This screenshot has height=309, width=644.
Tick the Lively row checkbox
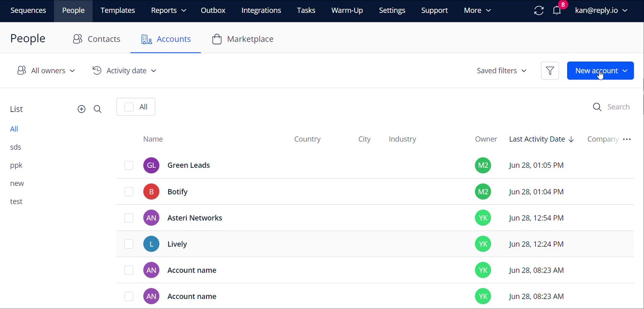point(129,244)
